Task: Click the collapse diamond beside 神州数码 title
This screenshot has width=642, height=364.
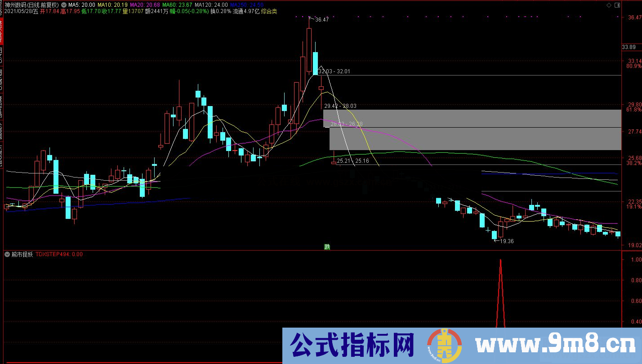Action: click(63, 4)
